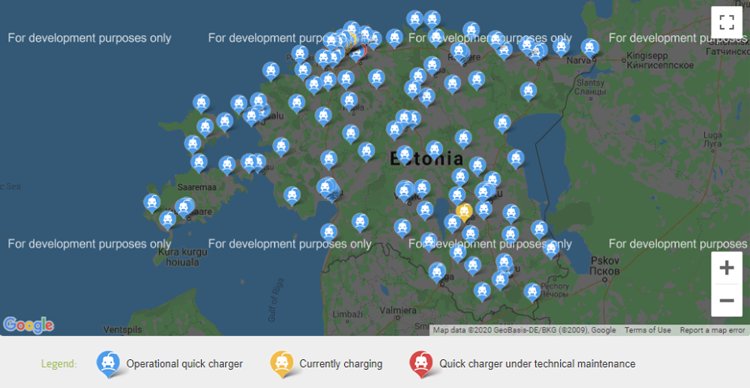Click the Valmiera town label

click(397, 310)
